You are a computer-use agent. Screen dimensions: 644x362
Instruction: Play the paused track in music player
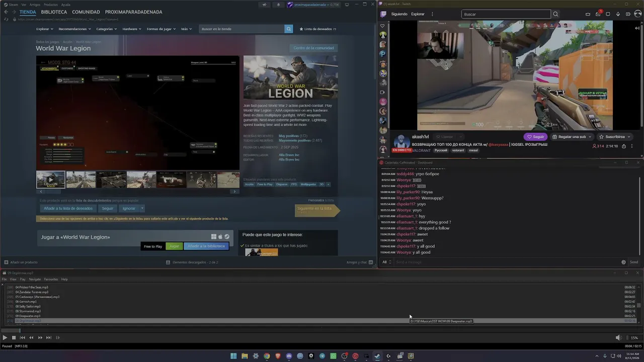coord(5,337)
